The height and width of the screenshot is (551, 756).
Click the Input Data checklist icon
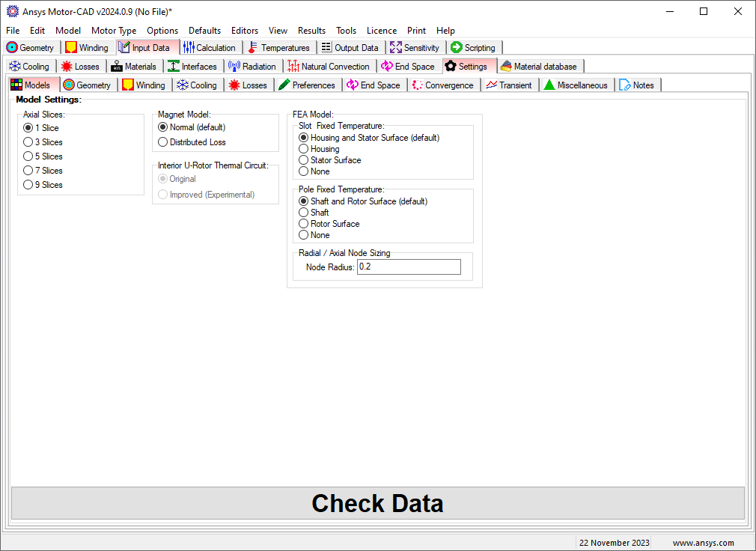pyautogui.click(x=124, y=47)
